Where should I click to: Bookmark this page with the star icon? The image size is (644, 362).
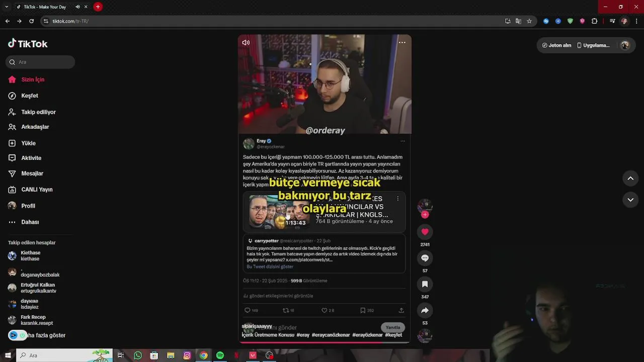(529, 21)
